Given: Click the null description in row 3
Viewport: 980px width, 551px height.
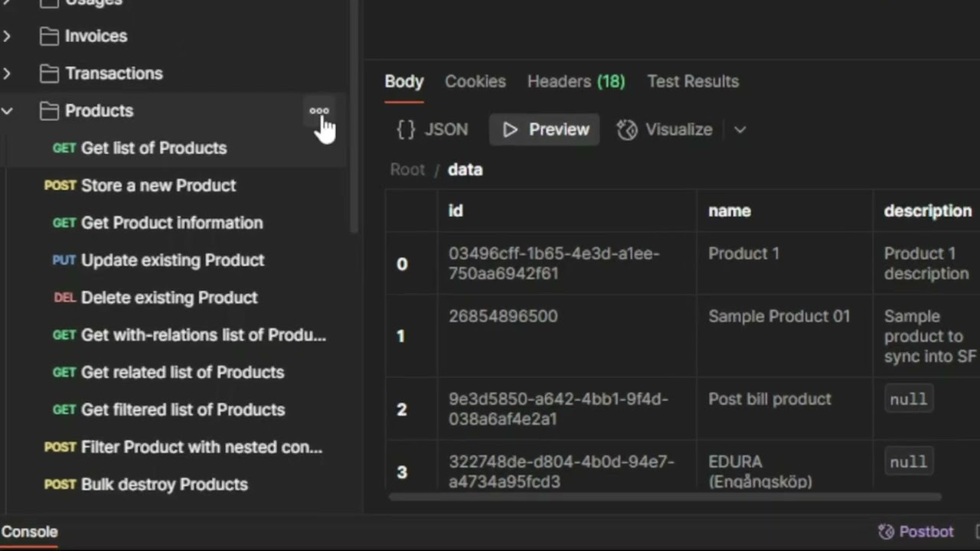Looking at the screenshot, I should [x=909, y=462].
